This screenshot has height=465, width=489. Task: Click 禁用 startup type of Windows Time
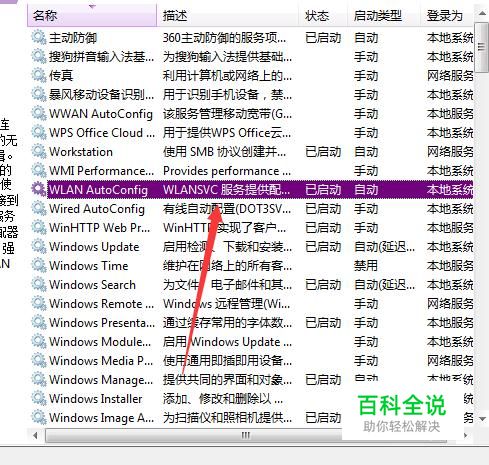365,266
